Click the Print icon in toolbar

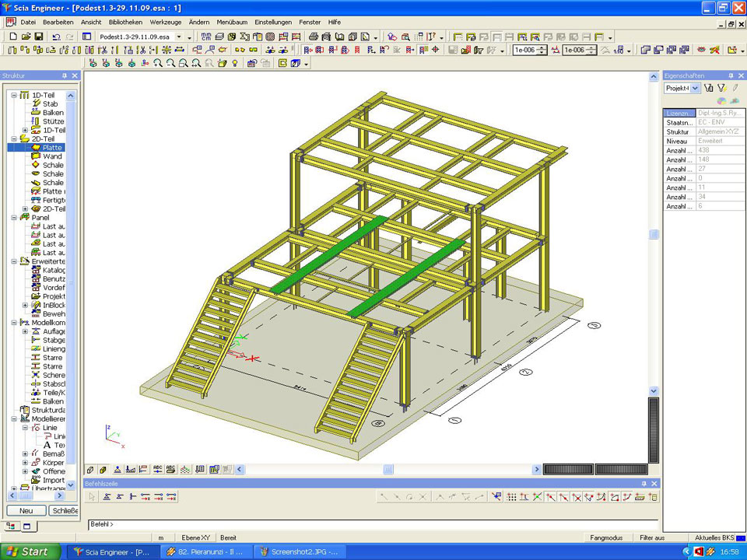(x=314, y=37)
